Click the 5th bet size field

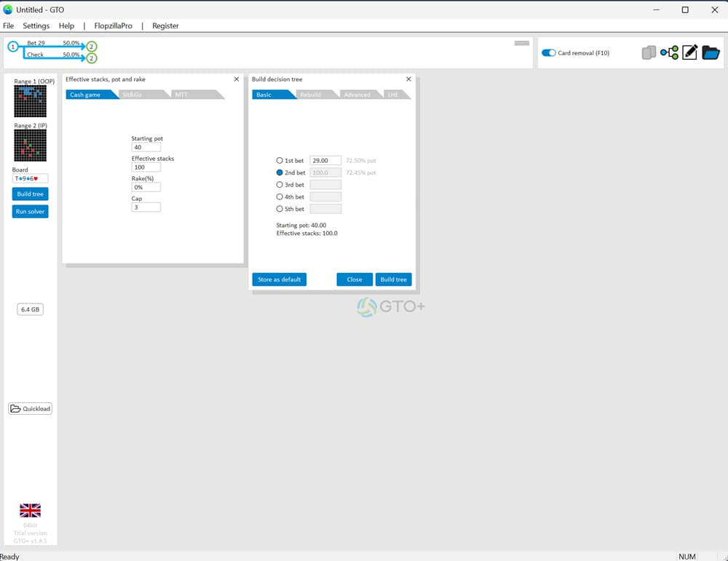click(325, 209)
